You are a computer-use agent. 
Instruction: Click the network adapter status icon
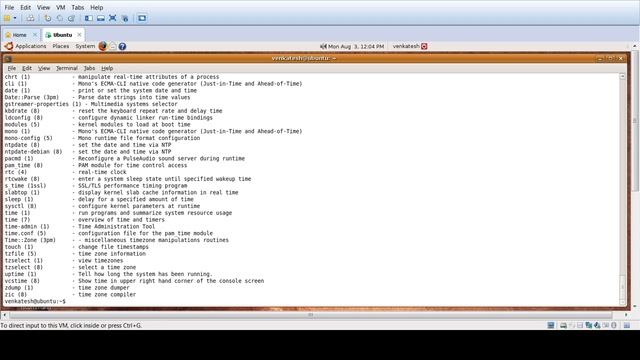click(x=589, y=325)
